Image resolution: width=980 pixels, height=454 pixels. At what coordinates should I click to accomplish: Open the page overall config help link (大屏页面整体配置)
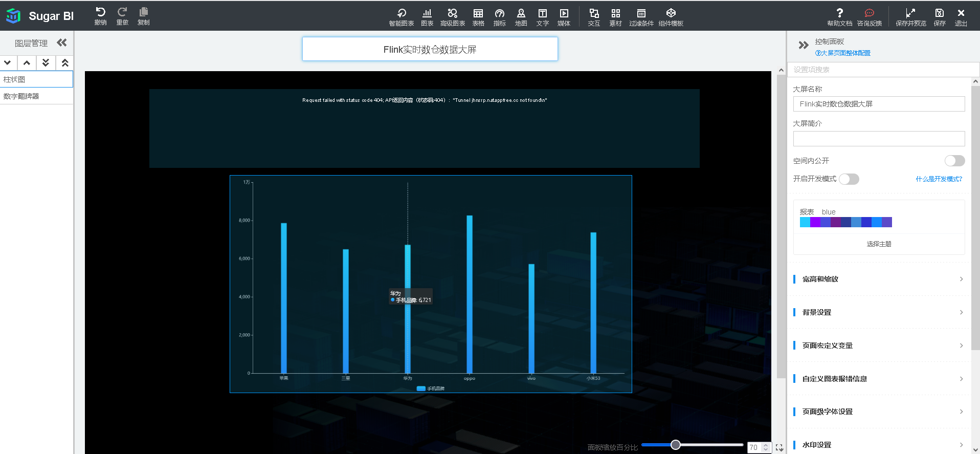[842, 53]
